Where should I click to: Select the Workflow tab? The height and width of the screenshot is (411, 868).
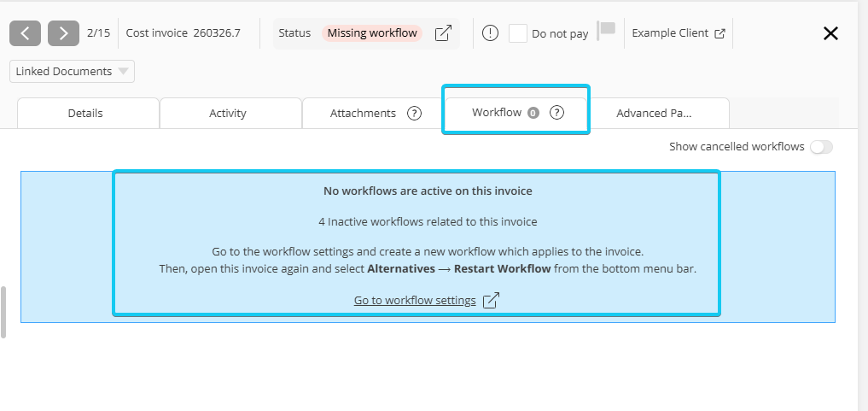click(516, 113)
